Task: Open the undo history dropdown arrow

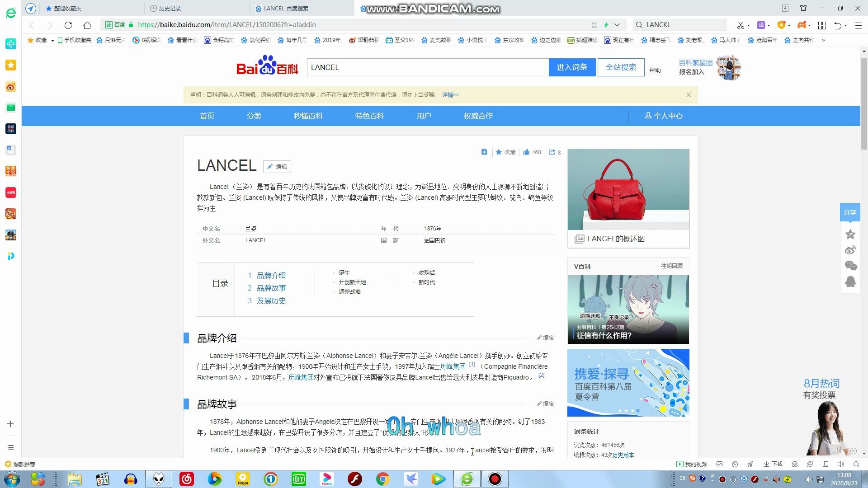Action: point(845,25)
